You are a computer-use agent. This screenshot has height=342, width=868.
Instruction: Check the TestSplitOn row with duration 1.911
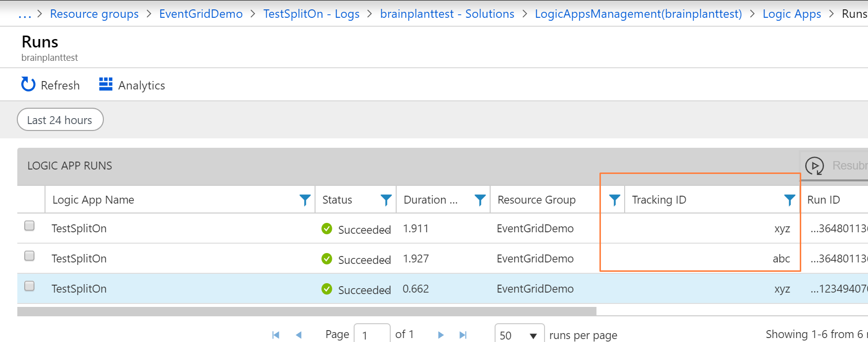click(30, 226)
